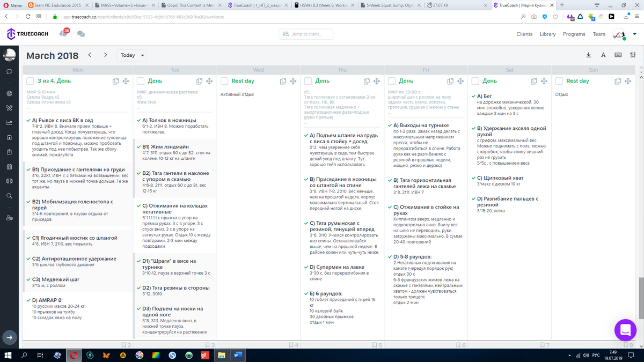Open sidebar plain clipboard icon
This screenshot has width=644, height=362.
point(10,152)
